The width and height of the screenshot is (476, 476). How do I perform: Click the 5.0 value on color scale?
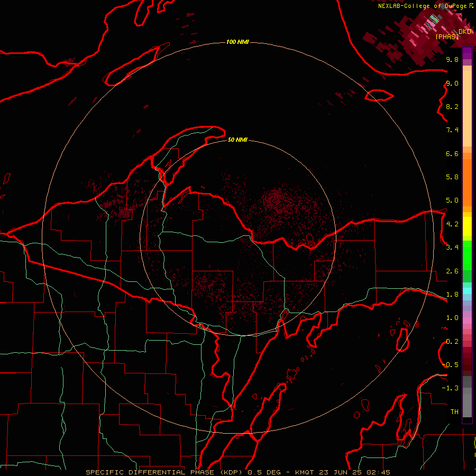pos(452,200)
